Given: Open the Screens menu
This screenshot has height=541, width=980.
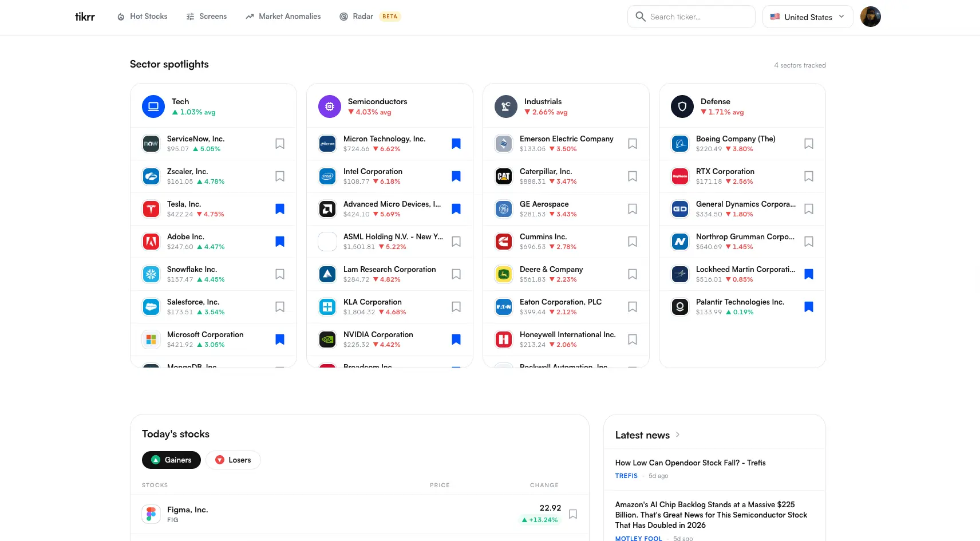Looking at the screenshot, I should coord(207,17).
